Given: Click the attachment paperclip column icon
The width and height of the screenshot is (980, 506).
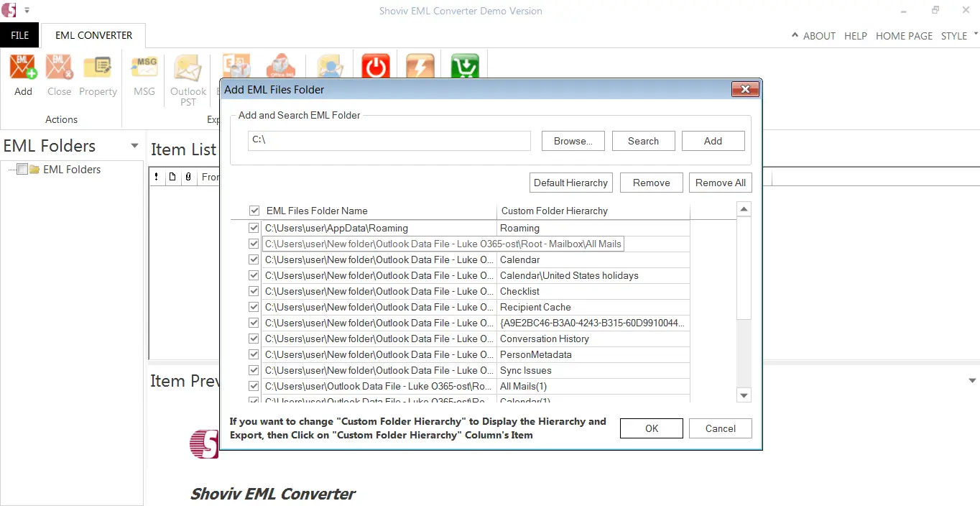Looking at the screenshot, I should 188,177.
